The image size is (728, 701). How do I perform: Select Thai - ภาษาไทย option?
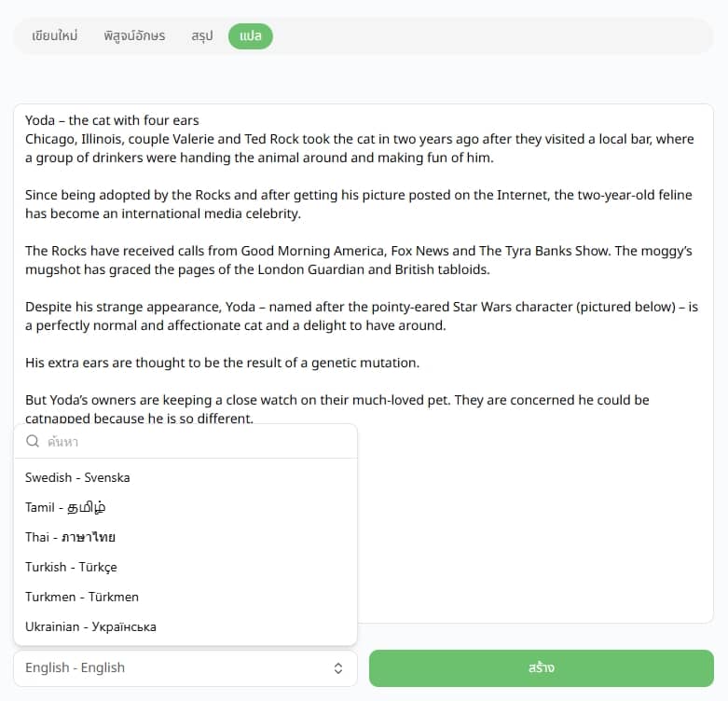pyautogui.click(x=70, y=537)
